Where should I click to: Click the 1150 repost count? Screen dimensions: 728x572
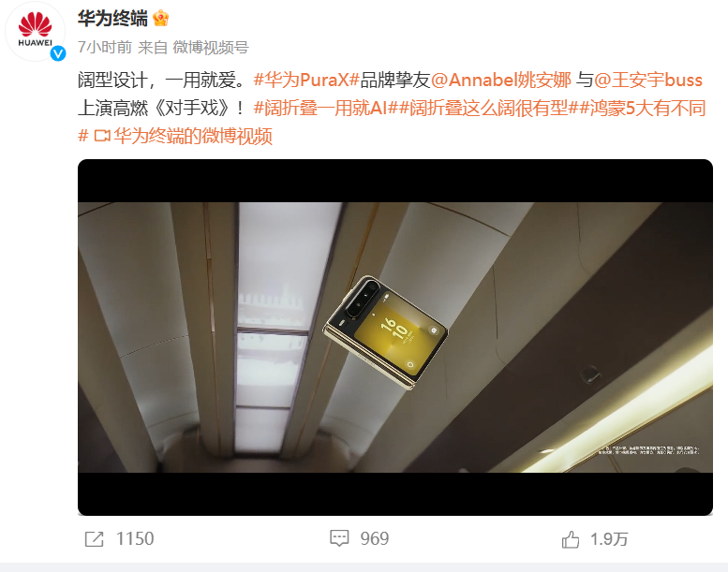pyautogui.click(x=135, y=538)
